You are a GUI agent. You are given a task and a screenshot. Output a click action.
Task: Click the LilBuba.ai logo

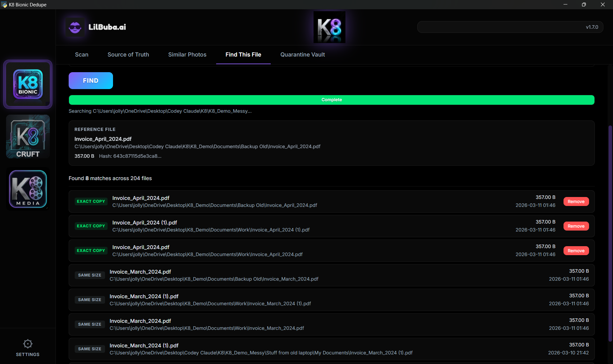tap(95, 27)
